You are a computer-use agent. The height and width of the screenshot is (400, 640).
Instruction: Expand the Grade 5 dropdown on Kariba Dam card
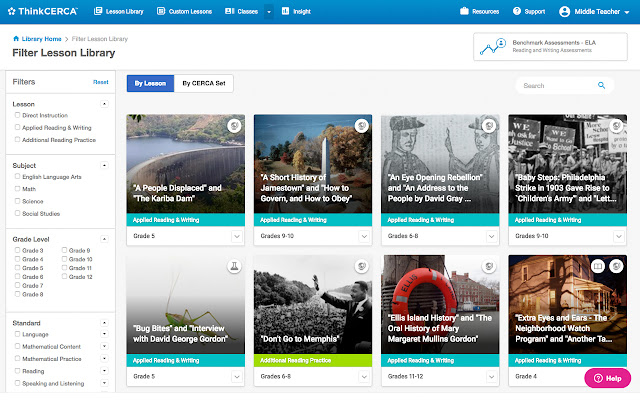237,235
